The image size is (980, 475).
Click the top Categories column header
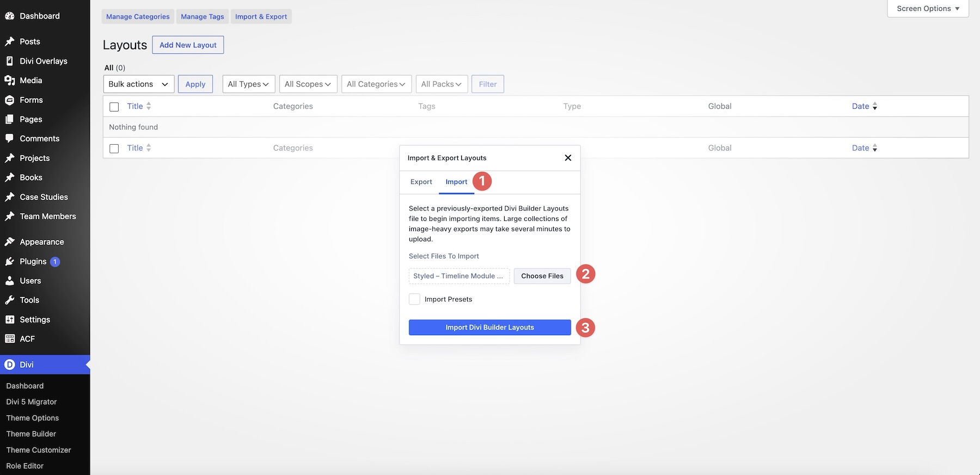pos(293,106)
